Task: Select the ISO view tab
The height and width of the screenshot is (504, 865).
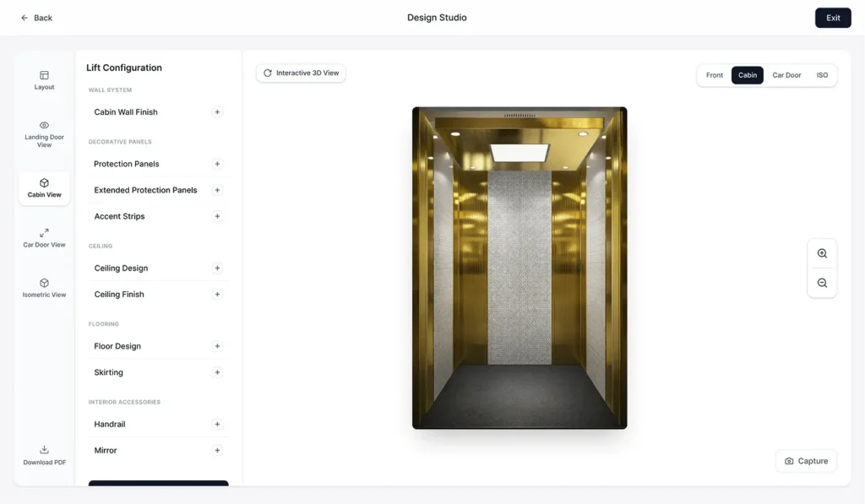Action: coord(822,75)
